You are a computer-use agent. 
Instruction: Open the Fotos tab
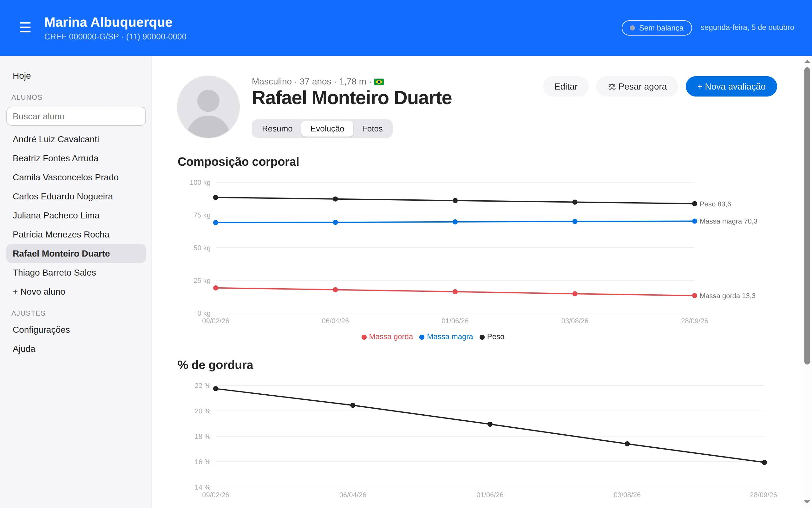[x=372, y=129]
